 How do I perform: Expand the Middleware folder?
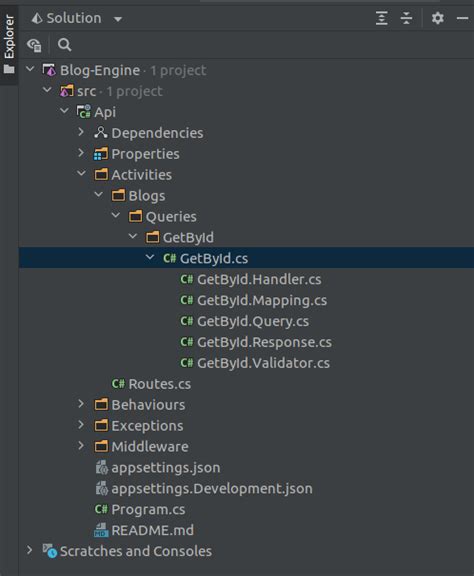coord(81,446)
